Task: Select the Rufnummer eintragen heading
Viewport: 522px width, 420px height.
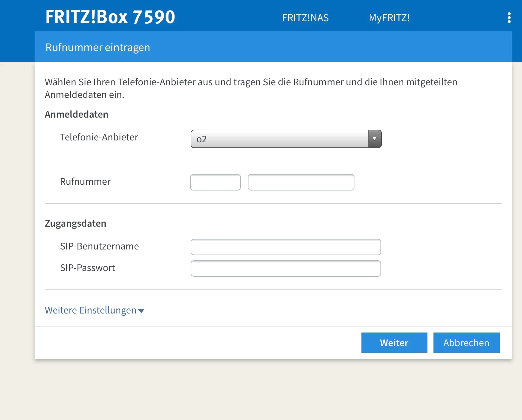Action: 98,48
